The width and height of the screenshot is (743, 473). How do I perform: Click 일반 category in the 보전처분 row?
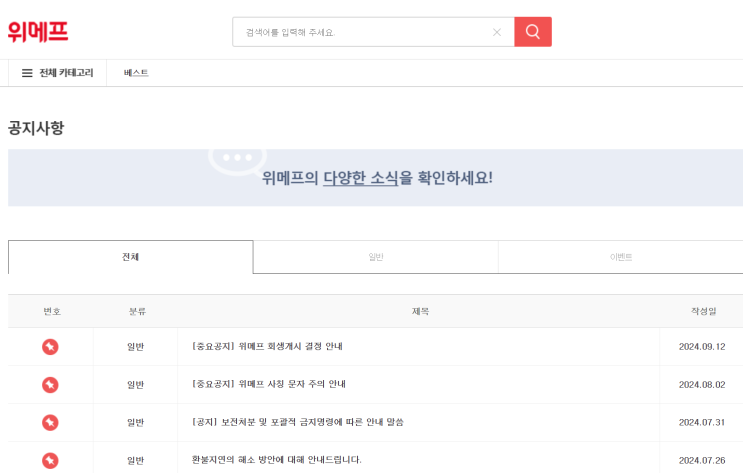click(136, 422)
